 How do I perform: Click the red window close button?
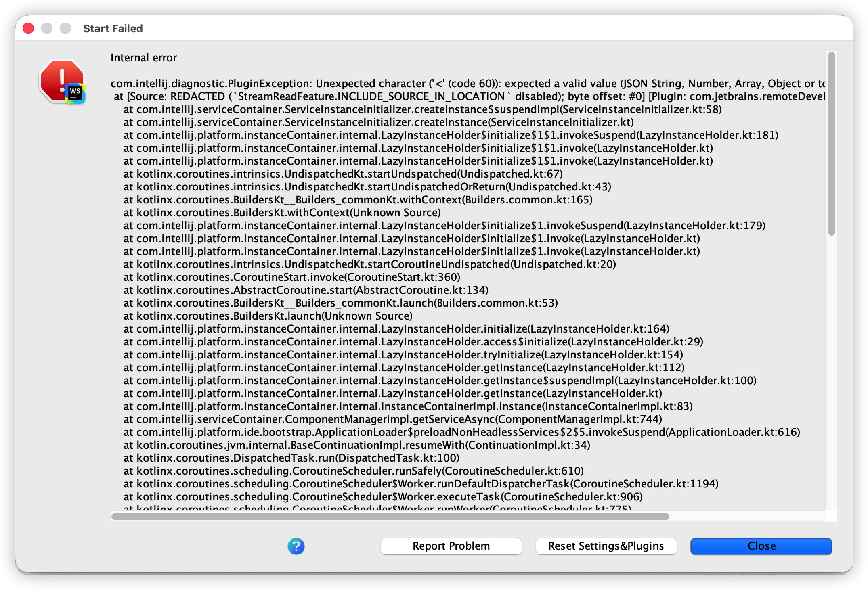click(x=28, y=28)
